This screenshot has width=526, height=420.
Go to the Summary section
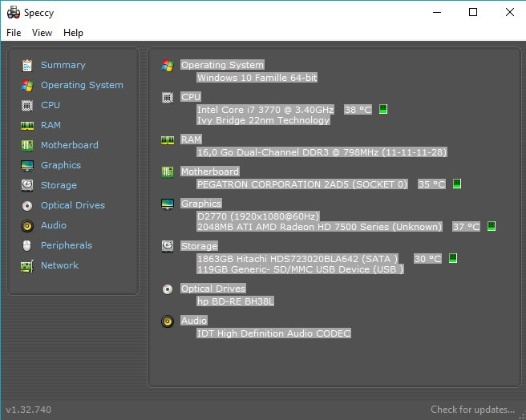(63, 65)
